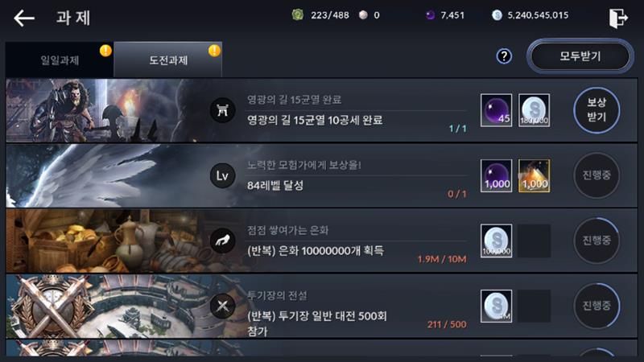Tap the back arrow icon

click(x=24, y=18)
